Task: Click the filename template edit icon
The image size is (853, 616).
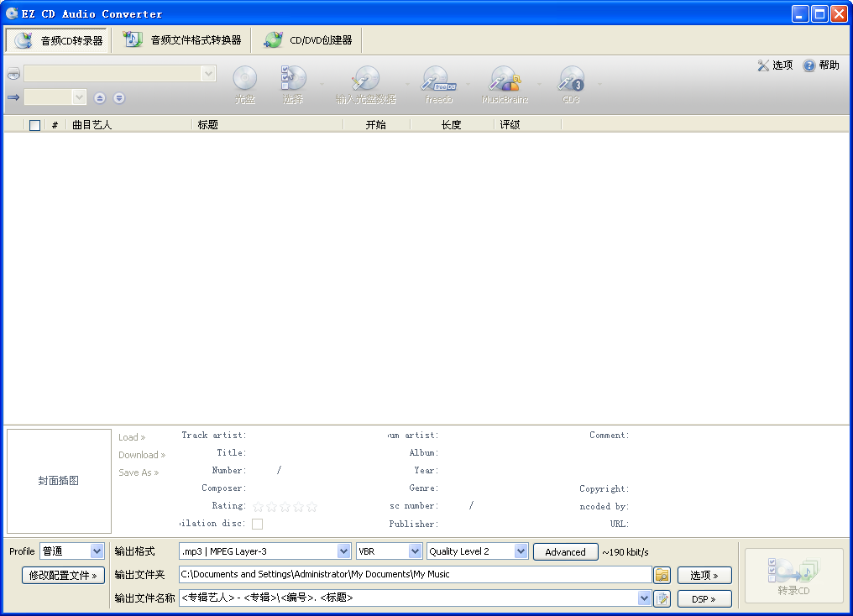Action: coord(662,598)
